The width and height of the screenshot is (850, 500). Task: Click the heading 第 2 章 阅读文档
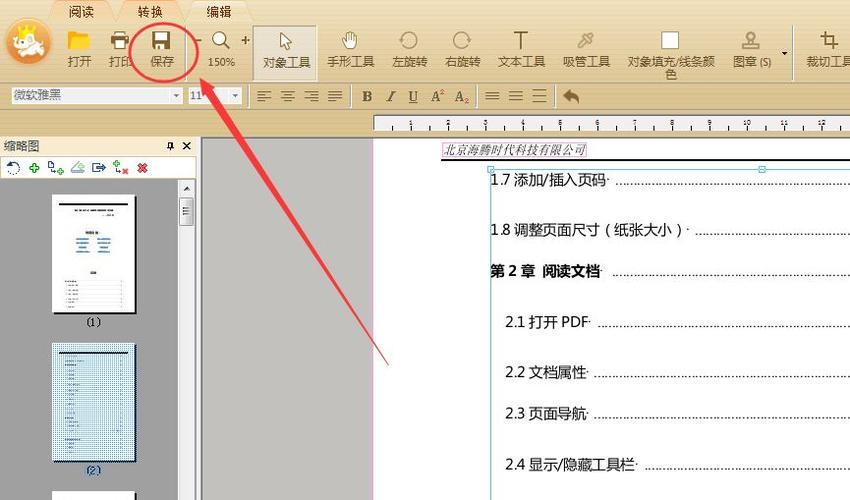pos(545,271)
